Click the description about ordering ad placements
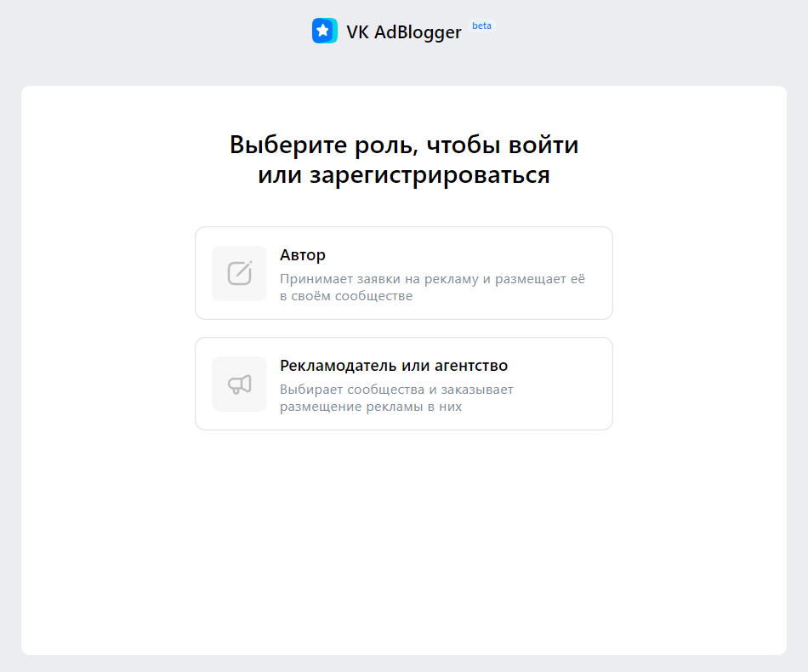The image size is (808, 672). point(397,398)
